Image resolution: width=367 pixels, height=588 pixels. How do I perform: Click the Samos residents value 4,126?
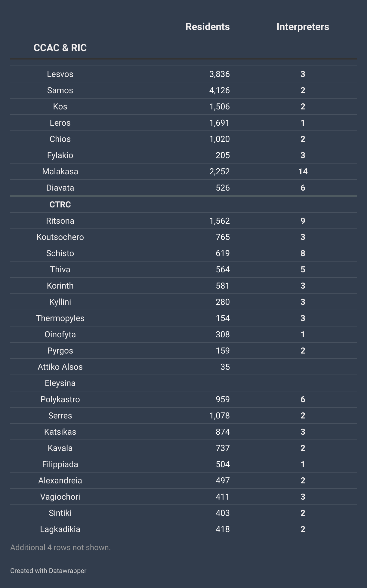(220, 90)
